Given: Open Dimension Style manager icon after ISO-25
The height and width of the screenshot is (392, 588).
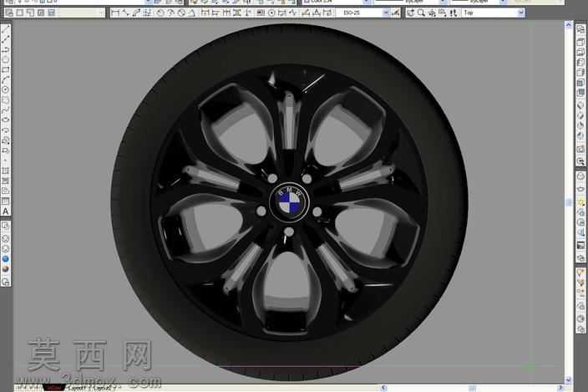Looking at the screenshot, I should (395, 13).
